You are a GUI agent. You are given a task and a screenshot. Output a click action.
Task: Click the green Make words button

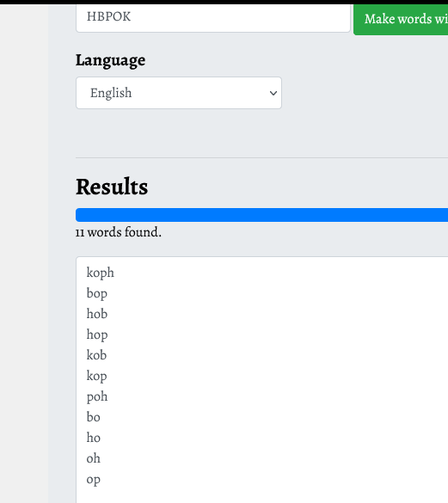pyautogui.click(x=401, y=19)
